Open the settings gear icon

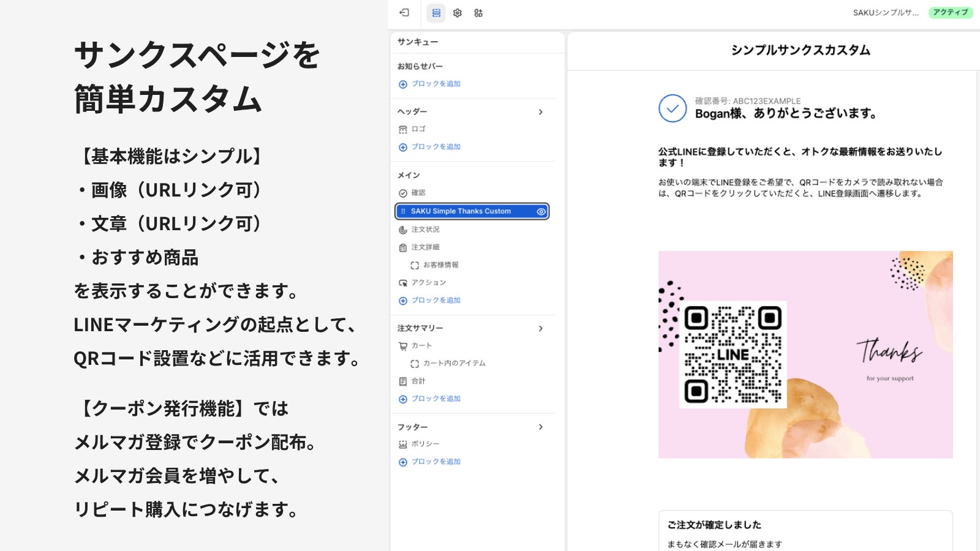458,13
